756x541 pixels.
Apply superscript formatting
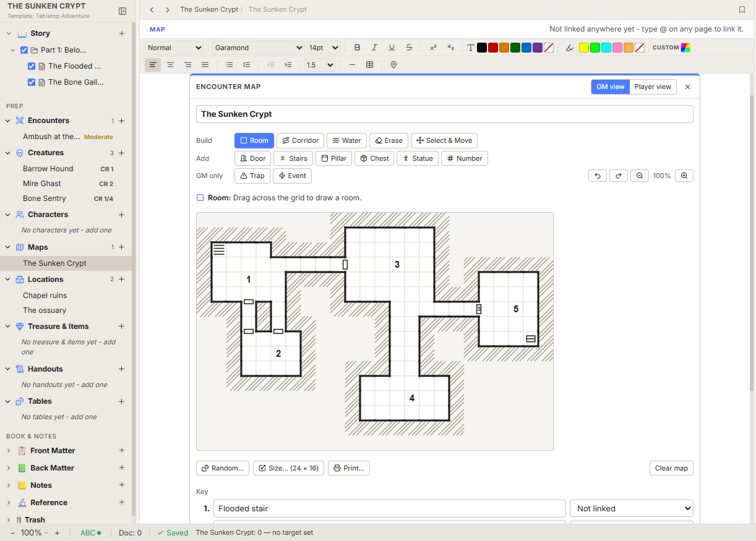pyautogui.click(x=433, y=48)
